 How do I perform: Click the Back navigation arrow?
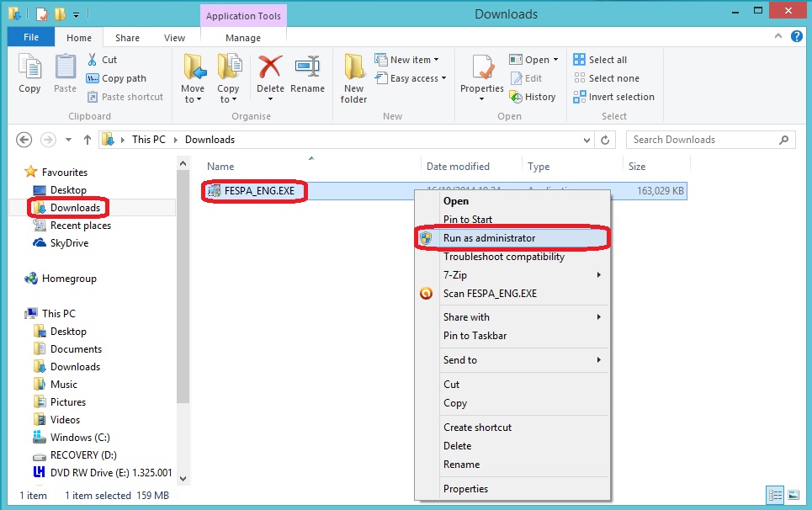point(24,140)
